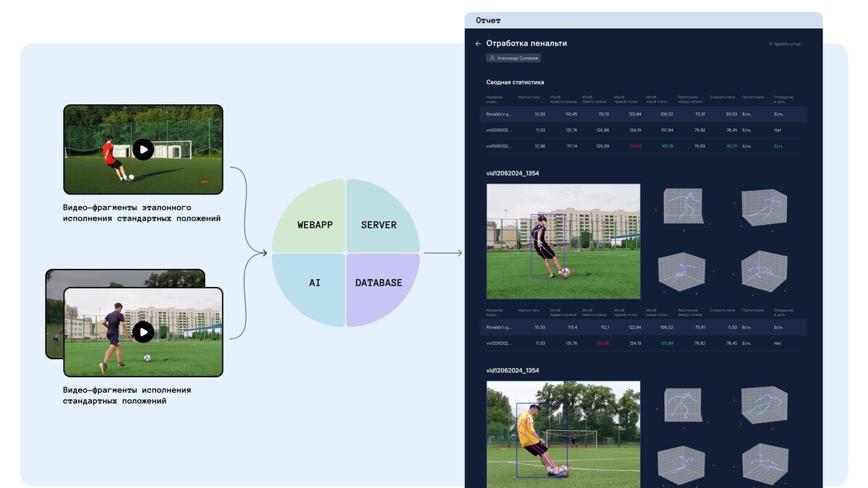Click the value 113,45 in summary table

pyautogui.click(x=571, y=114)
